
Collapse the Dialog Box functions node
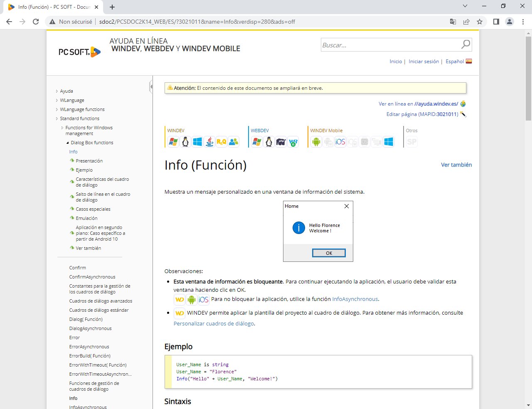68,143
